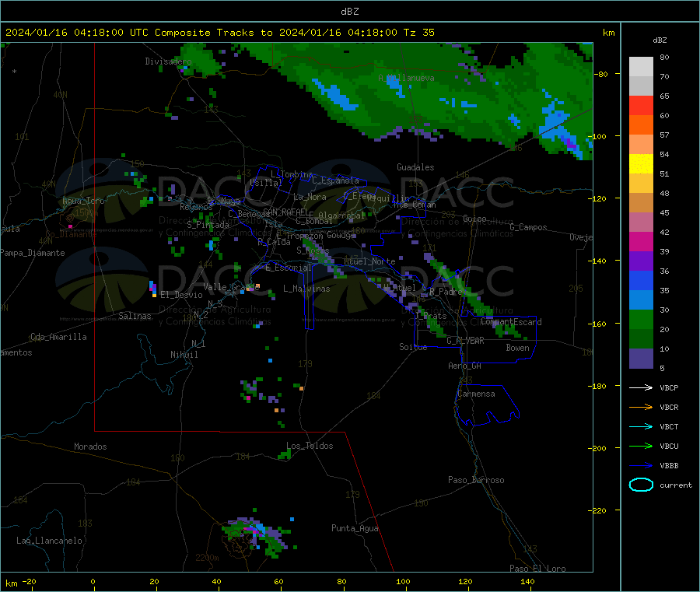Screen dimensions: 700x592
Task: Click the UTC Composite Tracks timestamp header
Action: click(x=220, y=33)
